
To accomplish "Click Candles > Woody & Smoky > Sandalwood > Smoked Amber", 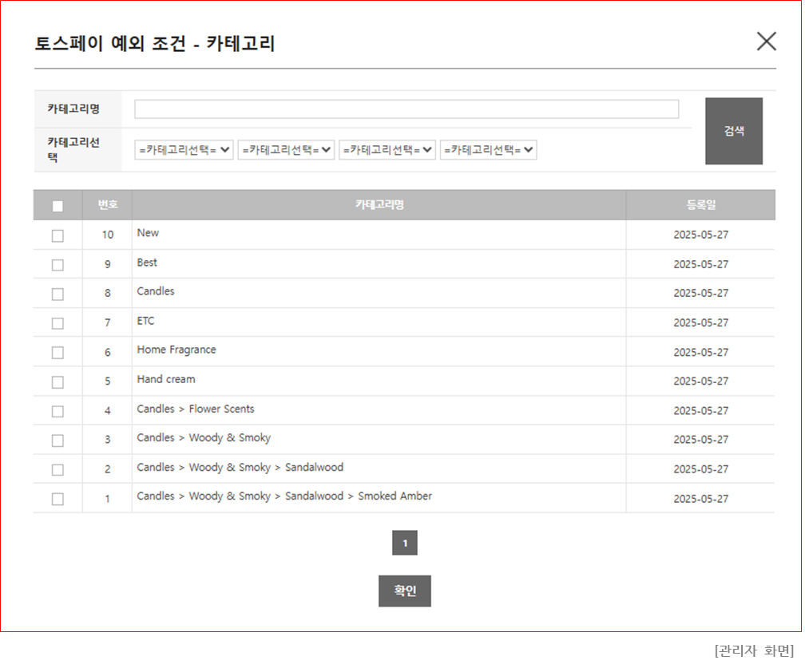I will (284, 496).
